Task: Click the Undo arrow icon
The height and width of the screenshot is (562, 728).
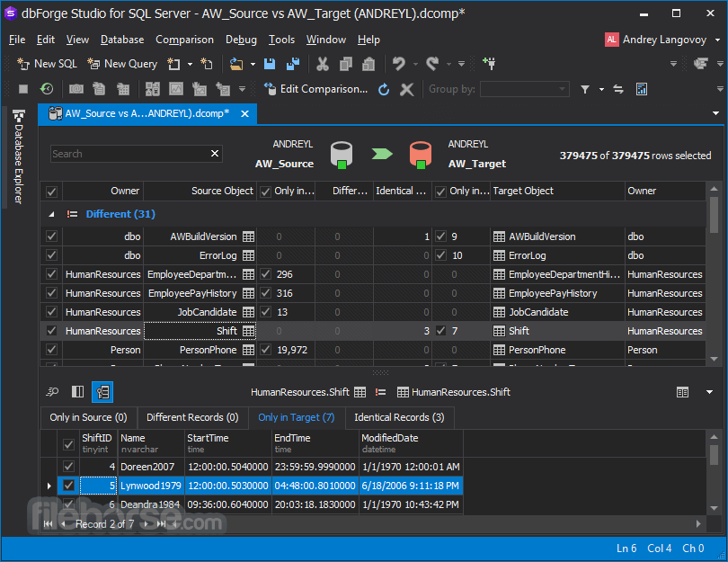Action: click(x=399, y=64)
